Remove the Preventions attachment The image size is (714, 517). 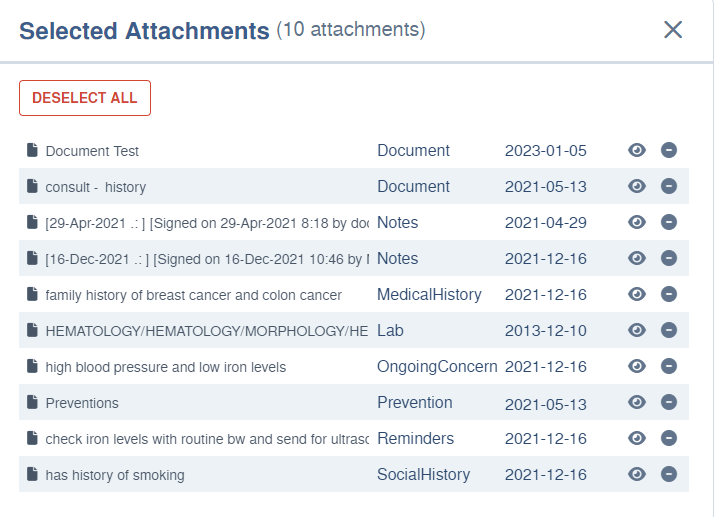click(669, 402)
